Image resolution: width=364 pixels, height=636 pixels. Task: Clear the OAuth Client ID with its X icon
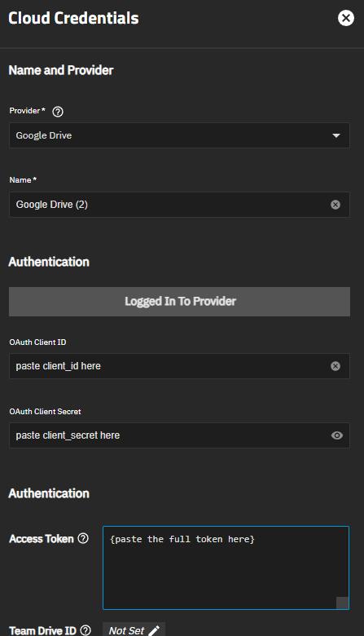335,366
